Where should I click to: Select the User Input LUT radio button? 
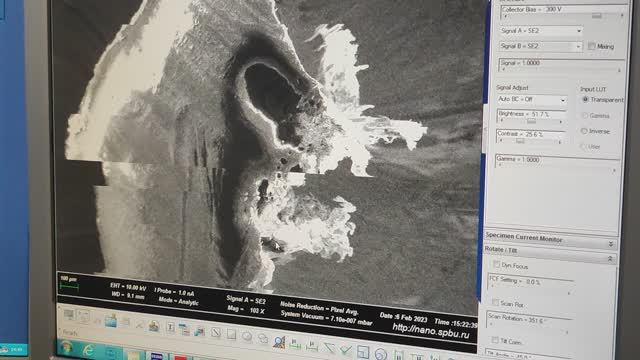pyautogui.click(x=583, y=146)
